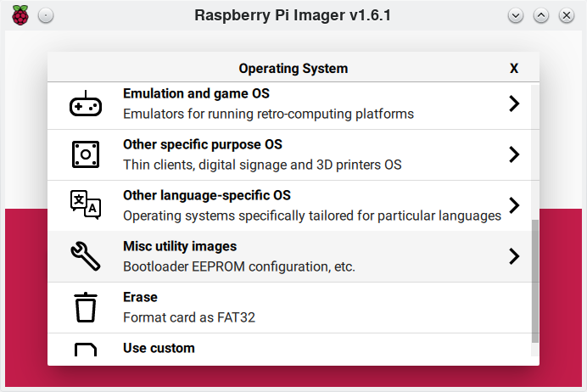This screenshot has width=587, height=392.
Task: Click the wrench icon for Misc utility images
Action: (85, 256)
